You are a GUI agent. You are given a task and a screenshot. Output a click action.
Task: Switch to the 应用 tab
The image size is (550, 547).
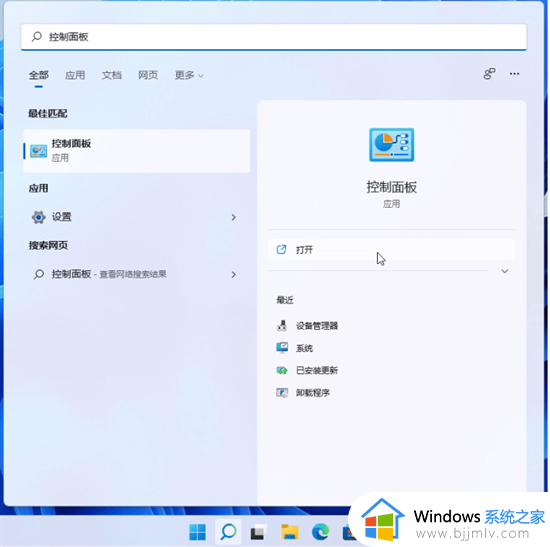[75, 75]
